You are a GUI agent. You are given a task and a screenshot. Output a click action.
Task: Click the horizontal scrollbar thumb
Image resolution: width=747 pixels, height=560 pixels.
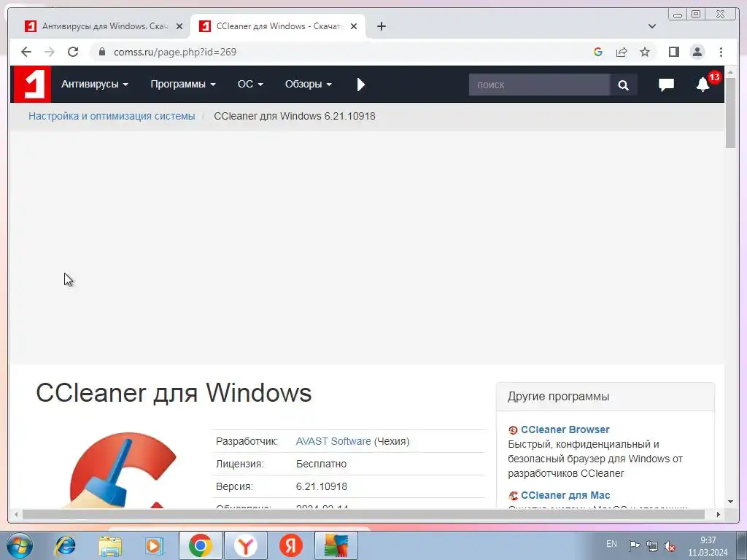coord(363,514)
